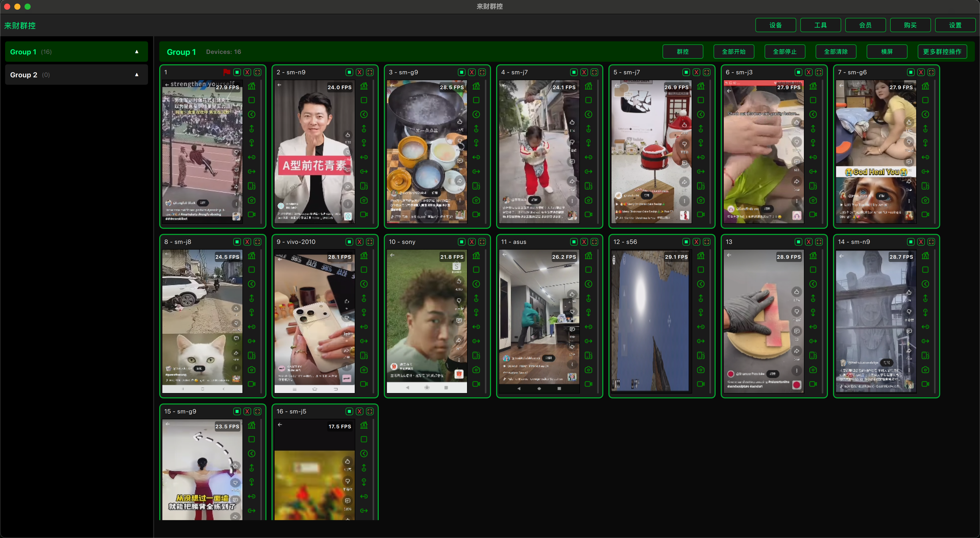The width and height of the screenshot is (980, 538).
Task: Toggle green square indicator on 12 - s56
Action: [686, 242]
